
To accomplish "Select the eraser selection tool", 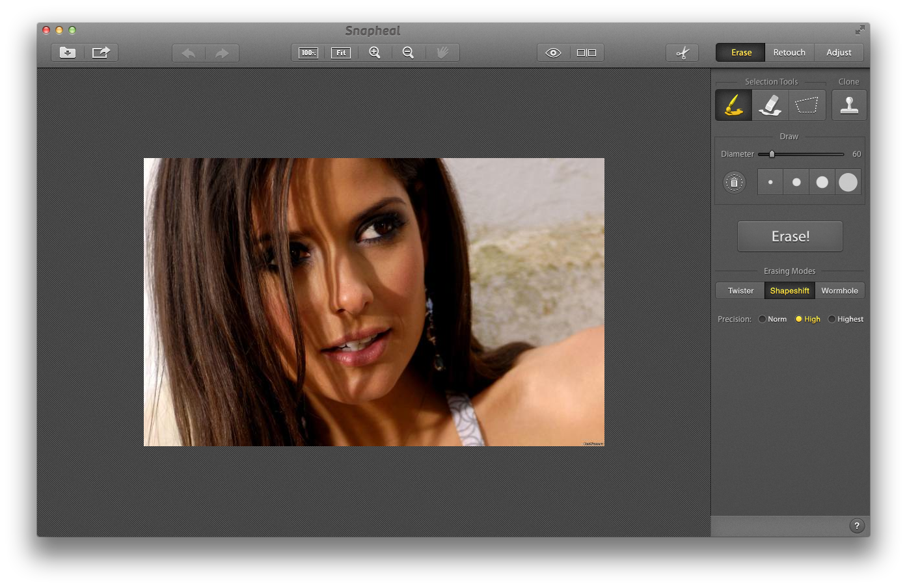I will 770,105.
